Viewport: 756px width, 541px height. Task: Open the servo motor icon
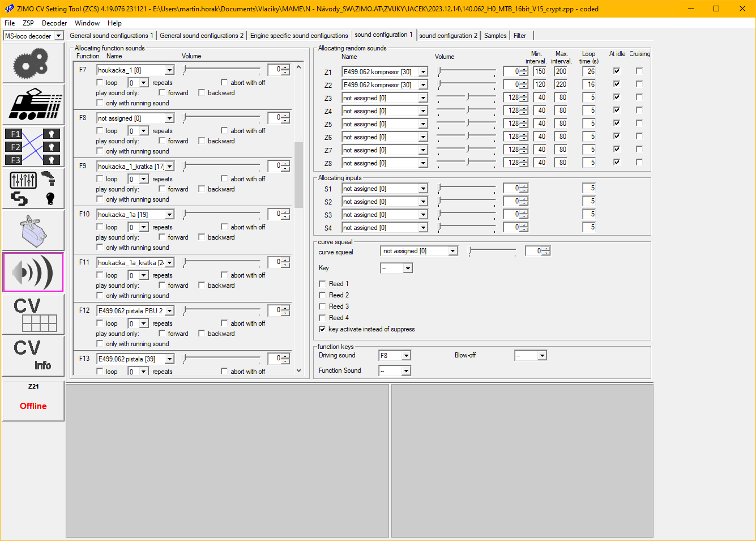point(33,231)
